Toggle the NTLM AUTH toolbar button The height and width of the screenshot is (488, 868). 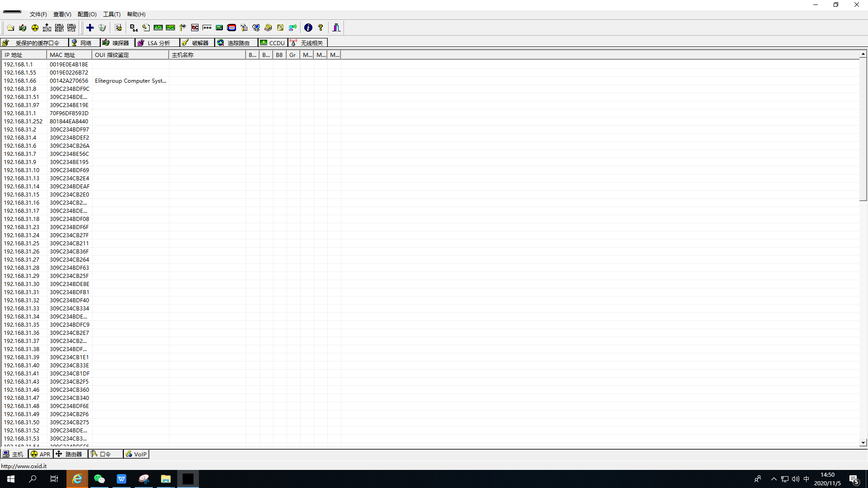pyautogui.click(x=47, y=28)
